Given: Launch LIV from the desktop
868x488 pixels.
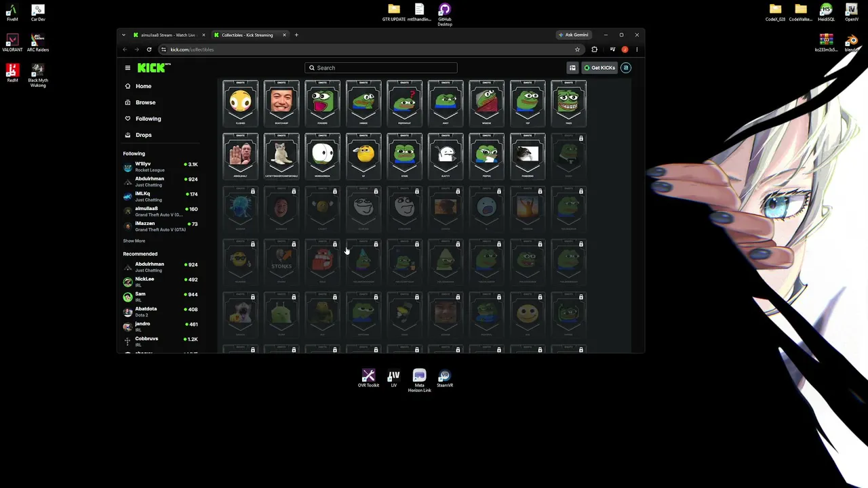Looking at the screenshot, I should pyautogui.click(x=394, y=379).
